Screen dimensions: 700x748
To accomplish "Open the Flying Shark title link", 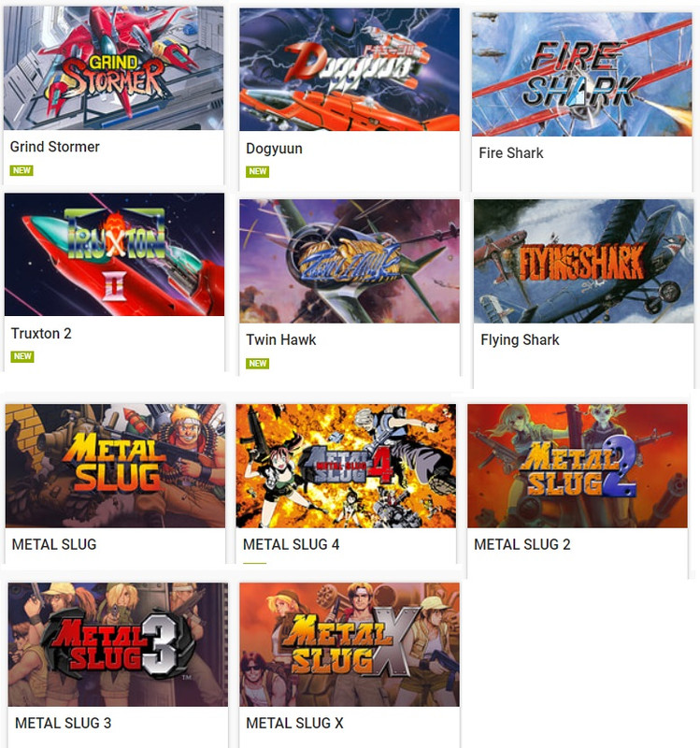I will point(520,339).
